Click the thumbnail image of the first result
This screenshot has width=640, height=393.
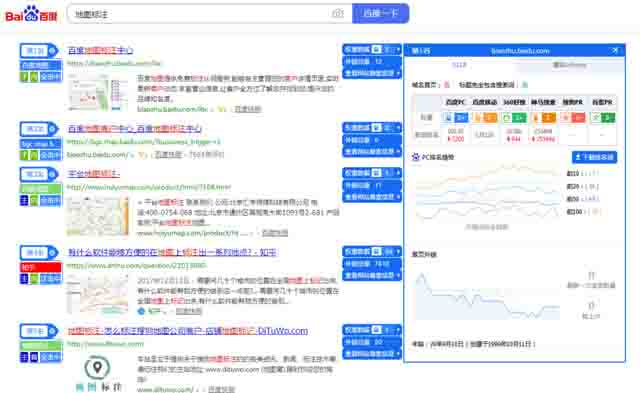coord(98,93)
